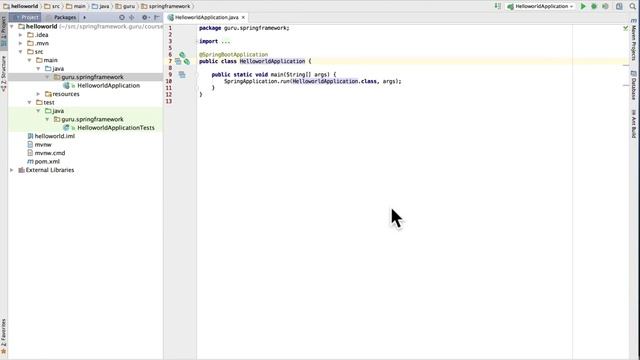Run HelloworldApplication with the green play icon
The height and width of the screenshot is (360, 640).
click(583, 6)
